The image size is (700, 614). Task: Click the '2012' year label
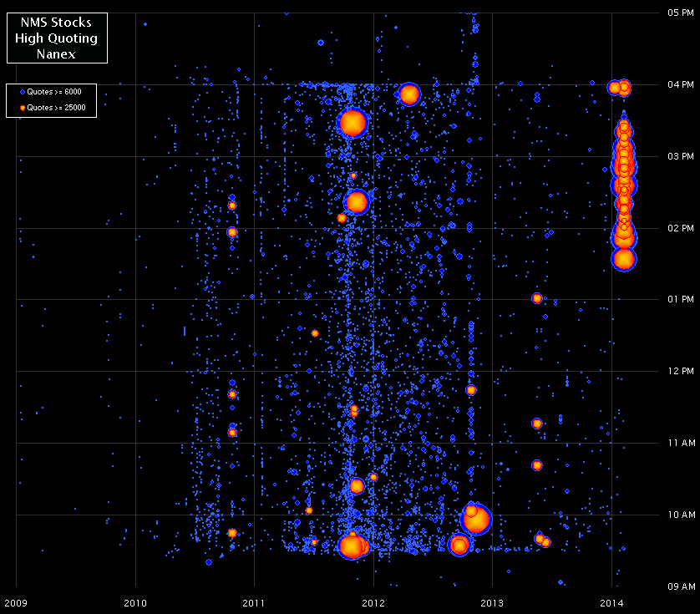click(x=373, y=603)
